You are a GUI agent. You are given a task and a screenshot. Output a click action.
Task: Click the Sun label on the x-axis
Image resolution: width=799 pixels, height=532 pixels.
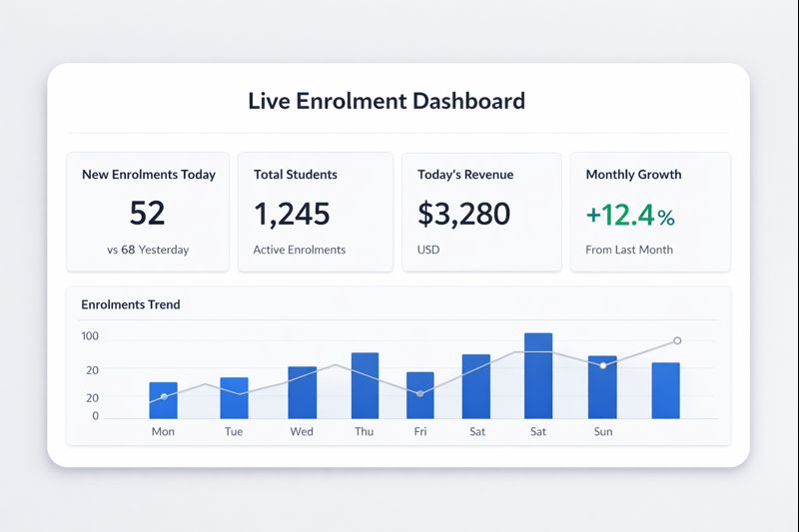(x=603, y=432)
